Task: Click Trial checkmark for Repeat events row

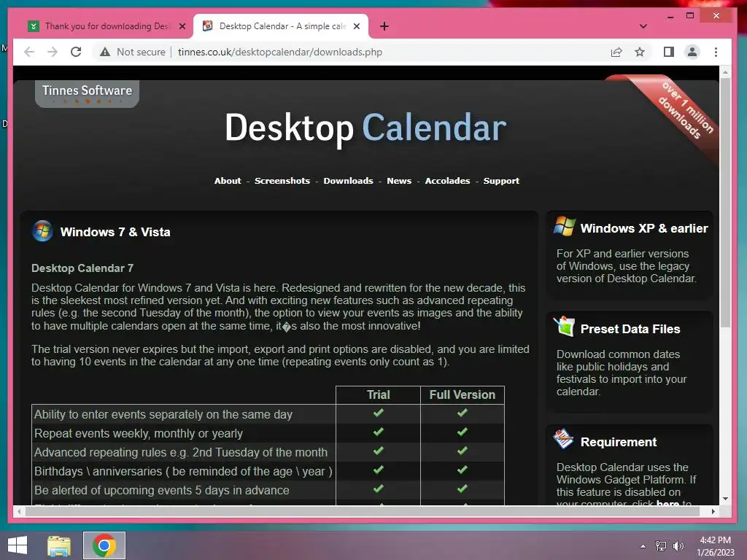Action: click(379, 432)
